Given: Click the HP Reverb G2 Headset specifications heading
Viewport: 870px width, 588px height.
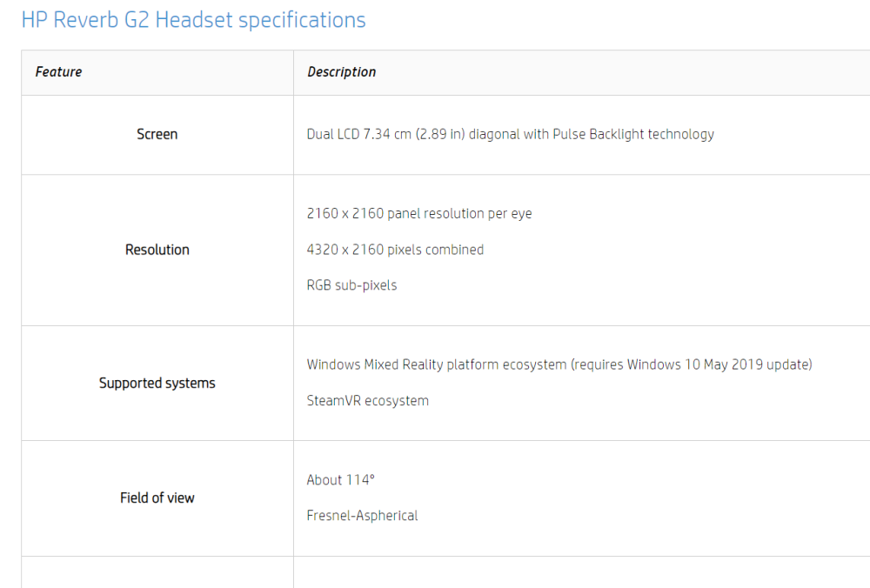Looking at the screenshot, I should tap(193, 20).
